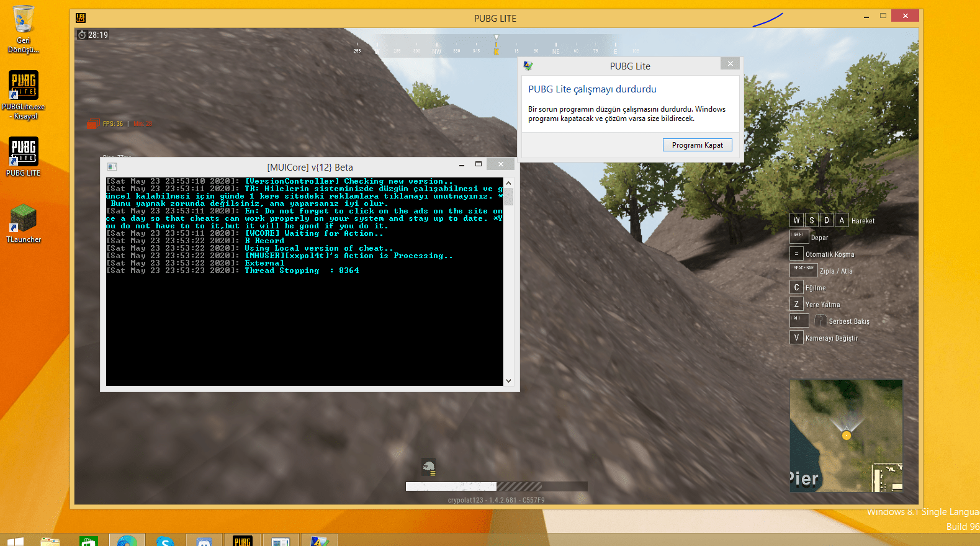Click the Serbest Bakış character silhouette icon

pyautogui.click(x=820, y=321)
